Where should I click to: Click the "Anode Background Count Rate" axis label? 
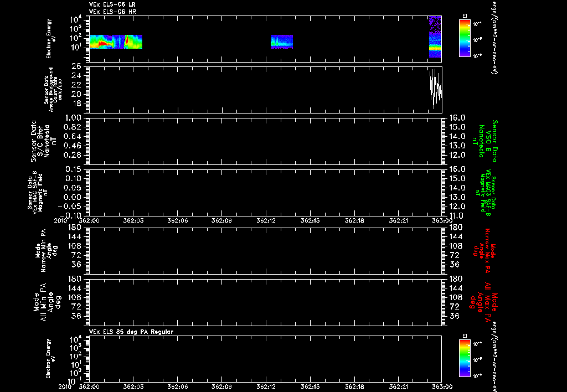[53, 90]
